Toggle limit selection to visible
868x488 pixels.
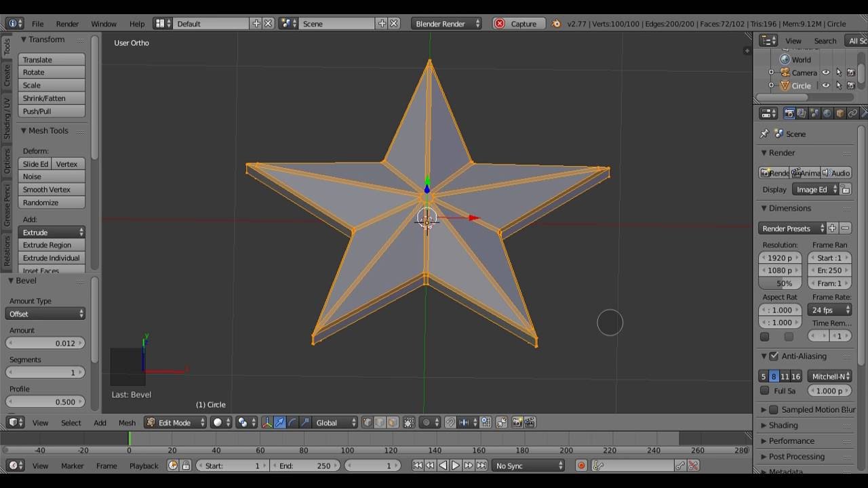[x=409, y=422]
